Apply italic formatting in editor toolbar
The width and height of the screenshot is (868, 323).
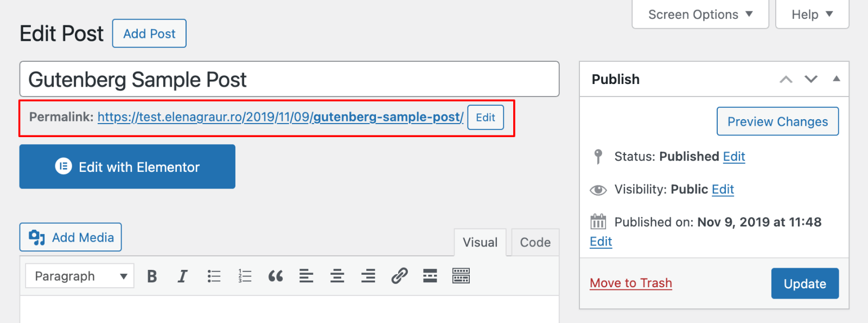(182, 276)
